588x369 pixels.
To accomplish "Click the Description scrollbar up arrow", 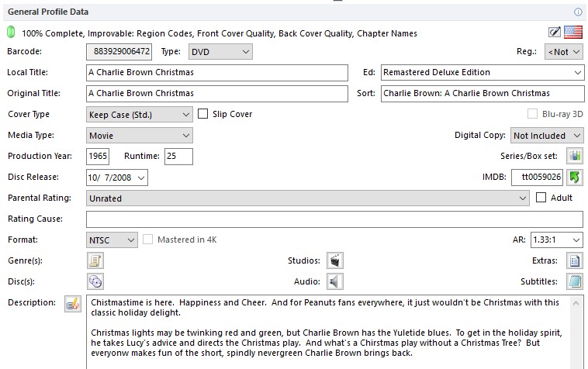I will (x=576, y=303).
